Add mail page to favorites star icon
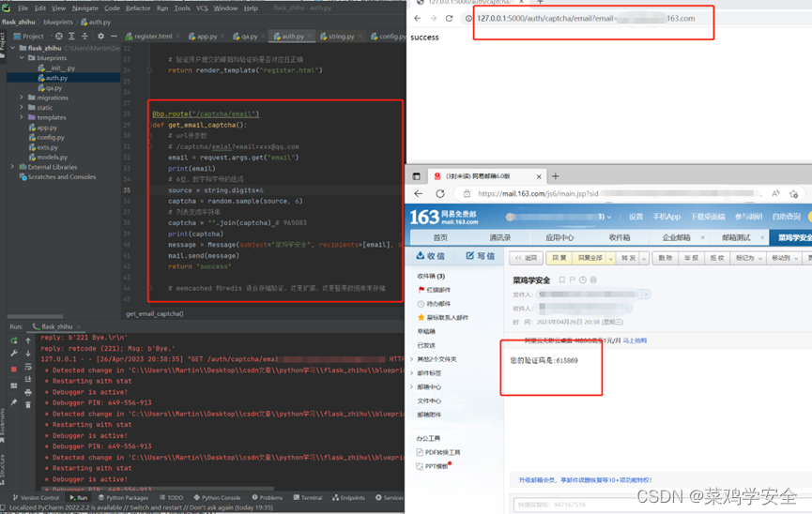812x514 pixels. tap(794, 193)
